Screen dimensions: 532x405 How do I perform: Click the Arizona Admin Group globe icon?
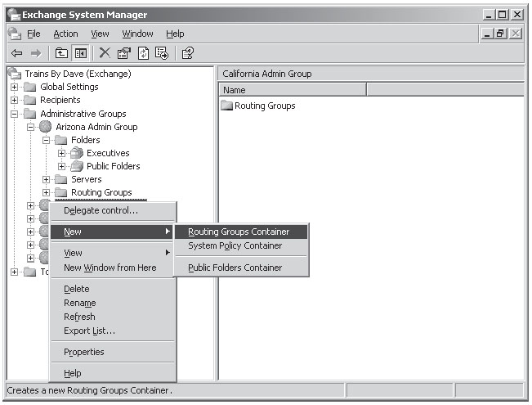(x=45, y=127)
